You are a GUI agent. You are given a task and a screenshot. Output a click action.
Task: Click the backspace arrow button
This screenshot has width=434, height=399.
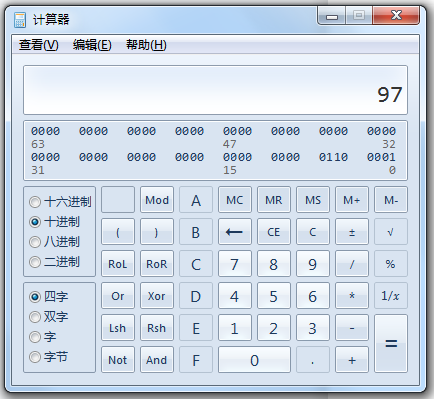point(235,232)
